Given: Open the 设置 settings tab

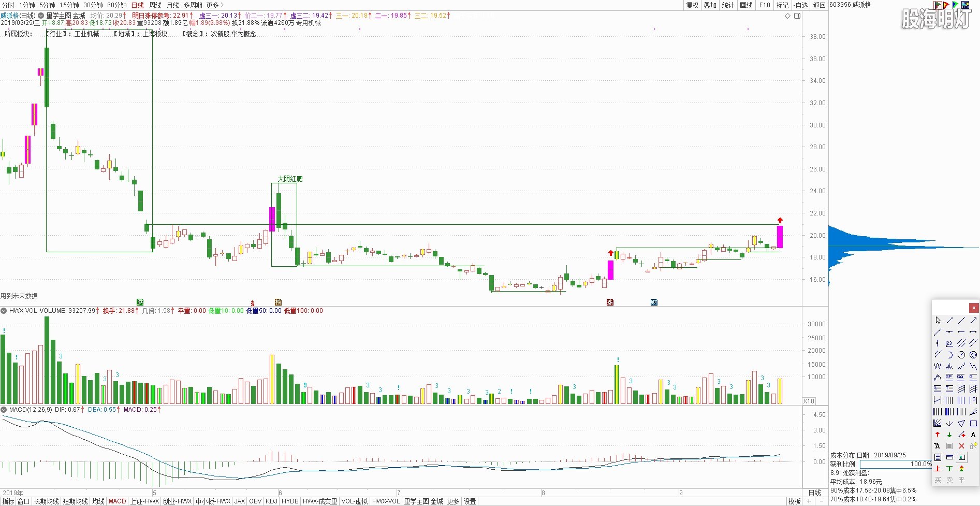Looking at the screenshot, I should click(x=470, y=501).
